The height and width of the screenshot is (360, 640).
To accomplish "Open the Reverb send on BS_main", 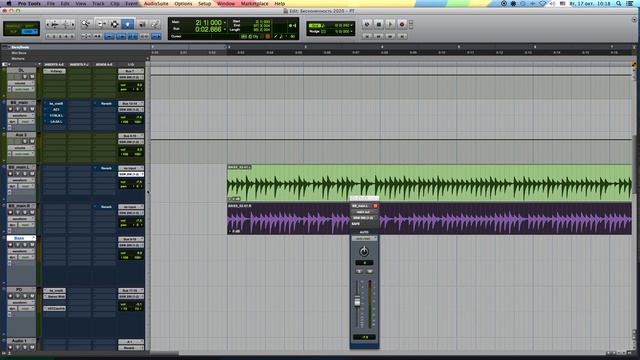I will [x=104, y=104].
